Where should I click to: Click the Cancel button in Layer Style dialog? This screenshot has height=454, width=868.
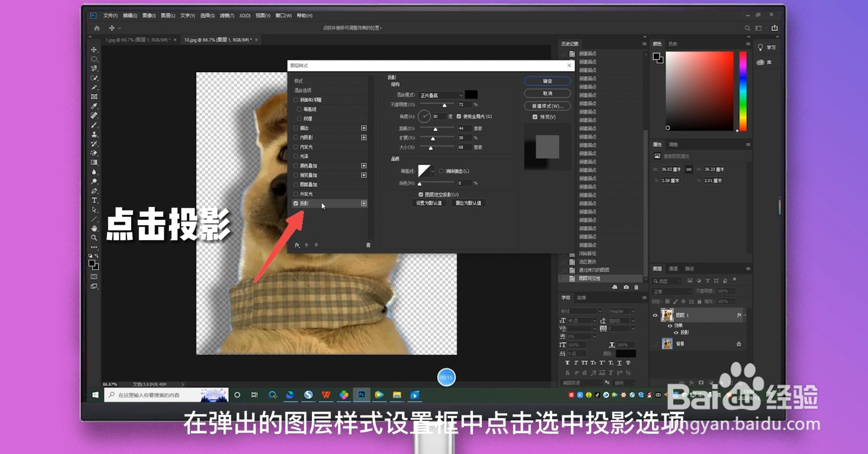pos(547,93)
